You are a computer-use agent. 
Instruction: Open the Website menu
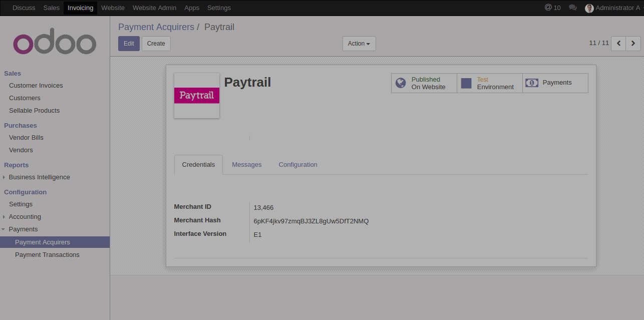(x=113, y=8)
